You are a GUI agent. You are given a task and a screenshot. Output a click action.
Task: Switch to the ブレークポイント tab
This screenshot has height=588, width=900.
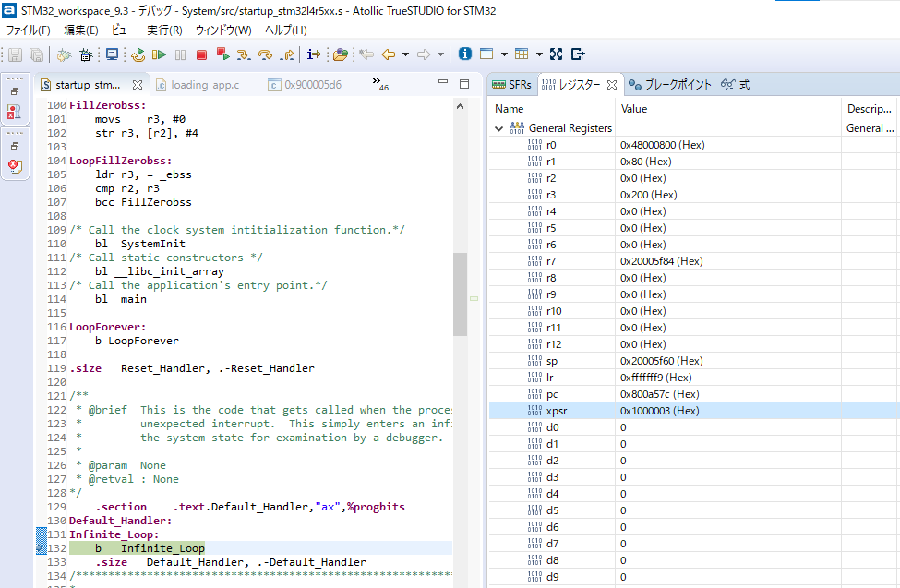click(670, 85)
